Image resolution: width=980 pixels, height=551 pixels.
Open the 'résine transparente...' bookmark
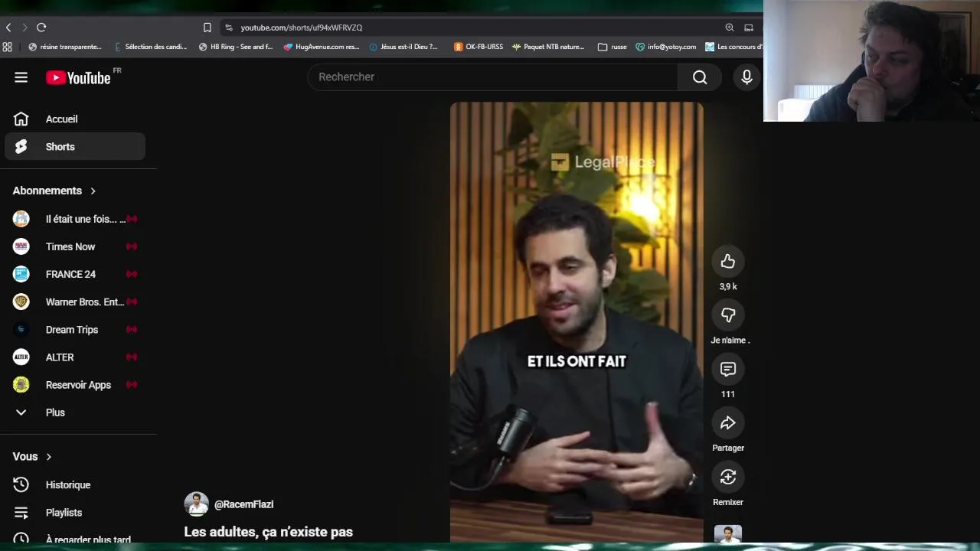(x=65, y=47)
